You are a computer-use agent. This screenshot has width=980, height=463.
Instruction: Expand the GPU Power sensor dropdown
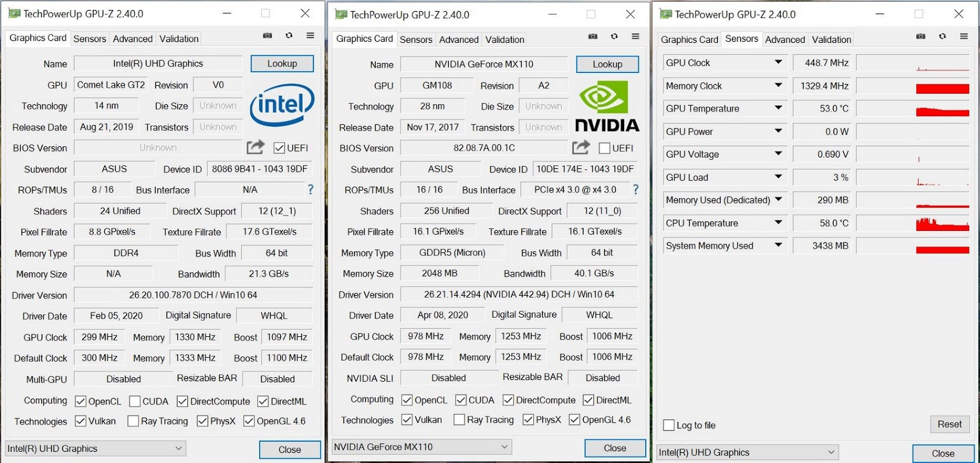click(778, 130)
